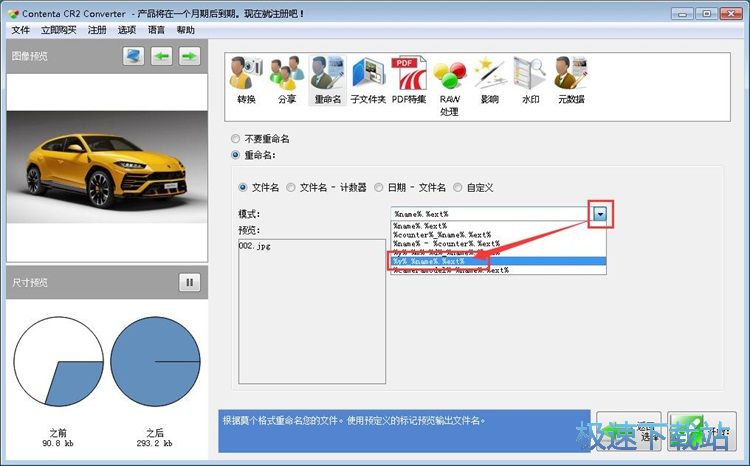The width and height of the screenshot is (750, 466).
Task: Open the 影响 (Effects) tool
Action: point(490,80)
